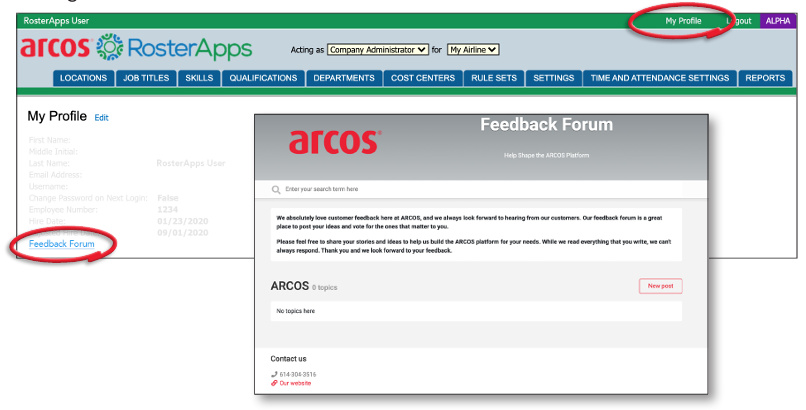Click the '0 topics' count label
The width and height of the screenshot is (806, 410).
pyautogui.click(x=324, y=288)
